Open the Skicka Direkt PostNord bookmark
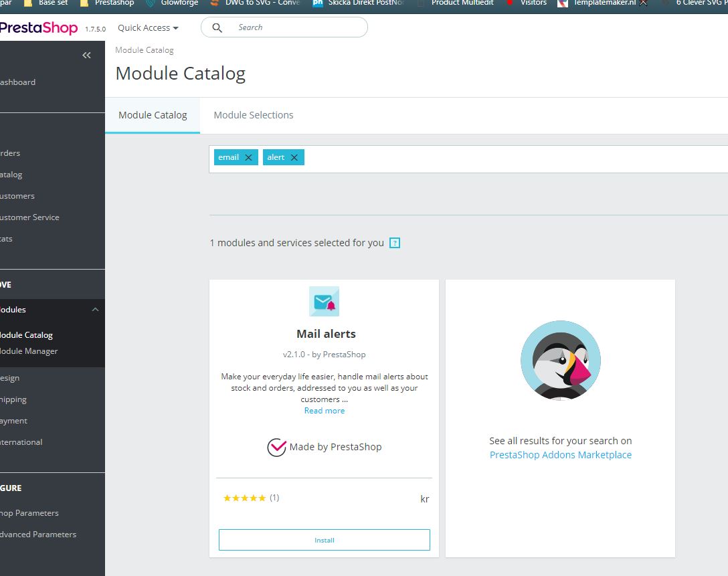728x576 pixels. point(359,3)
